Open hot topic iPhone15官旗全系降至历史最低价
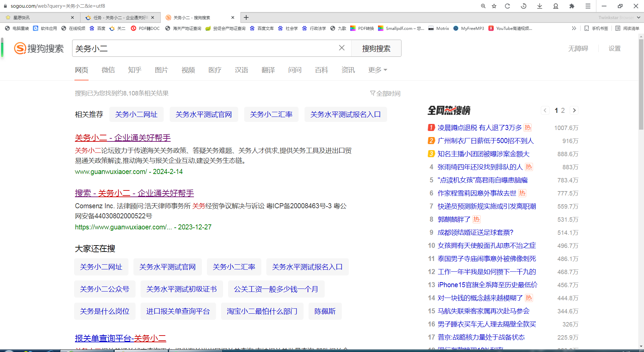 (487, 285)
